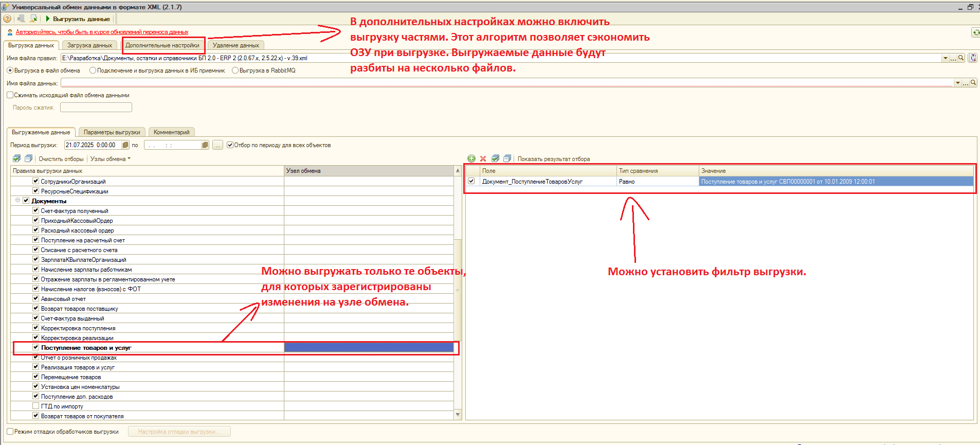Uncheck СотрудникиОрганизаций rule checkbox
Image resolution: width=980 pixels, height=445 pixels.
point(35,181)
